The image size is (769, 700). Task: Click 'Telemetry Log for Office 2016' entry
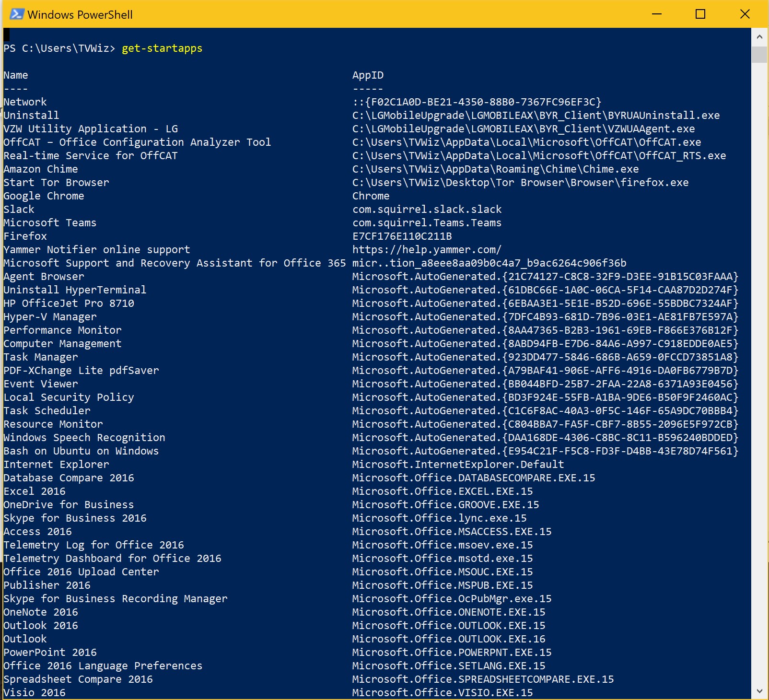[x=93, y=545]
